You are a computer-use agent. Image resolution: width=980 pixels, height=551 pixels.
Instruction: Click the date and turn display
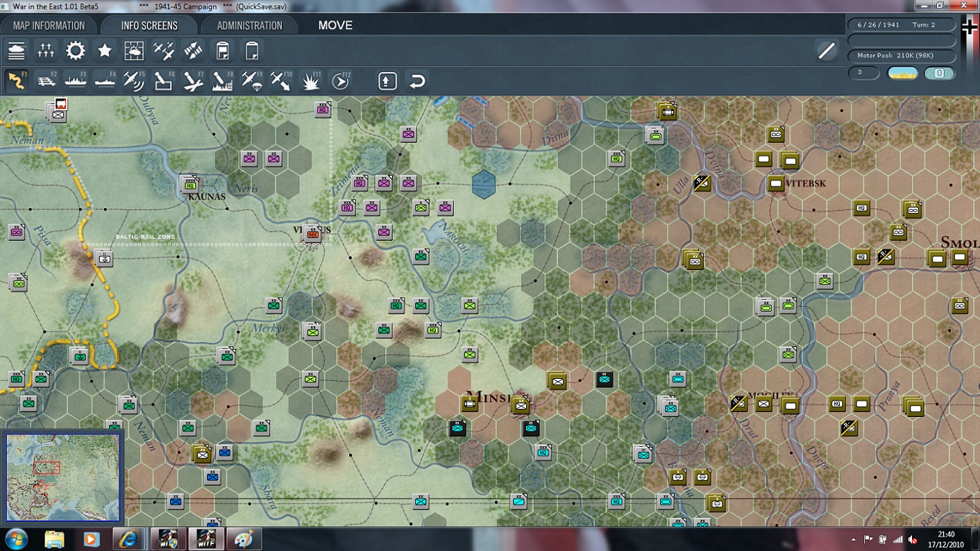(902, 25)
